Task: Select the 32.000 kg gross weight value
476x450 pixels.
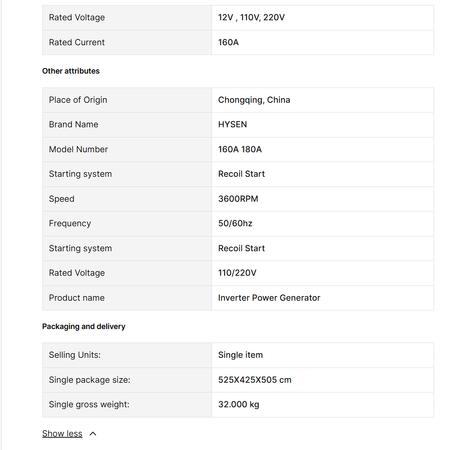Action: click(239, 404)
